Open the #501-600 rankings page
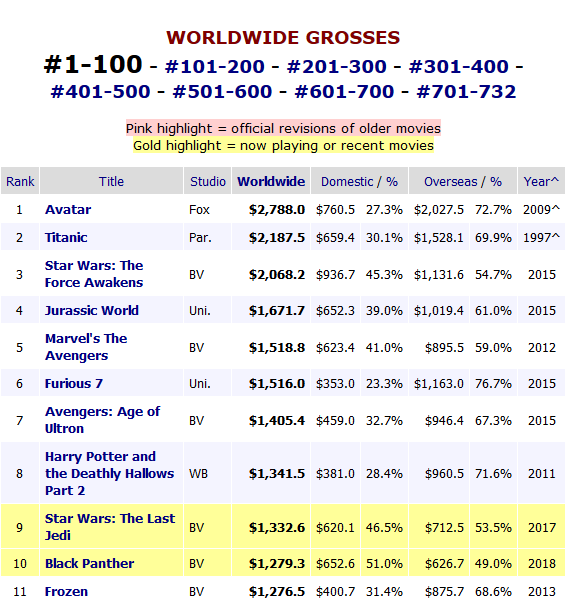568x600 pixels. (x=223, y=92)
